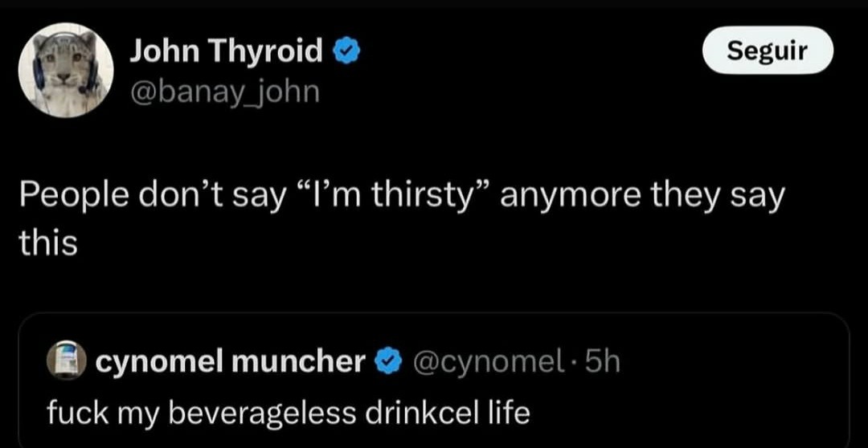Click the word "this" ending the tweet
868x448 pixels.
[48, 243]
